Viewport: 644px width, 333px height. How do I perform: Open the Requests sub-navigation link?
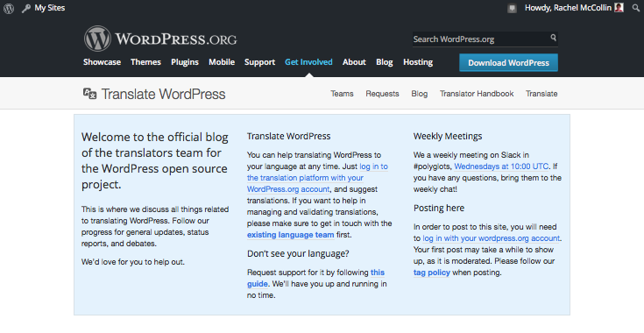point(382,94)
